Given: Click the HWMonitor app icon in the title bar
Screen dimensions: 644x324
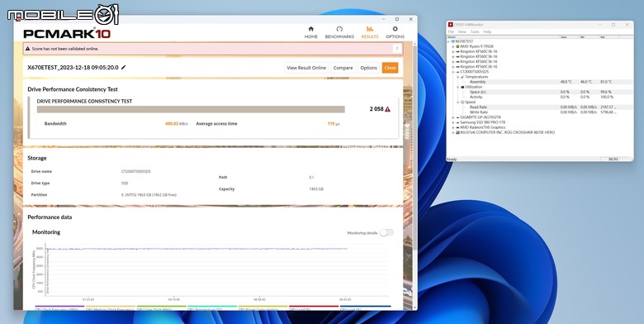Looking at the screenshot, I should click(x=451, y=25).
